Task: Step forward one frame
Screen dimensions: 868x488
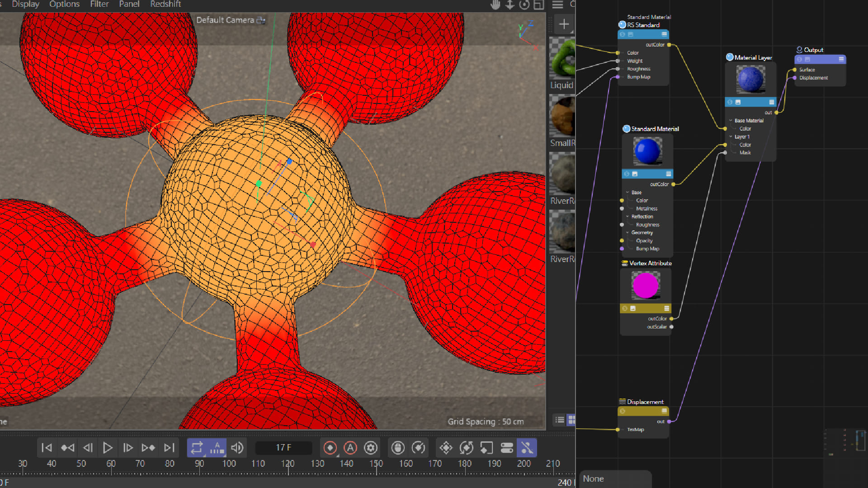Action: pyautogui.click(x=128, y=448)
